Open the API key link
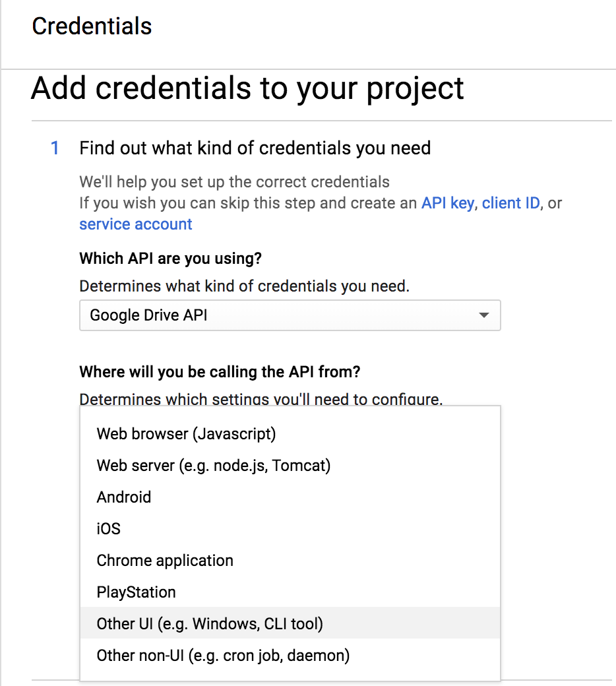 448,203
